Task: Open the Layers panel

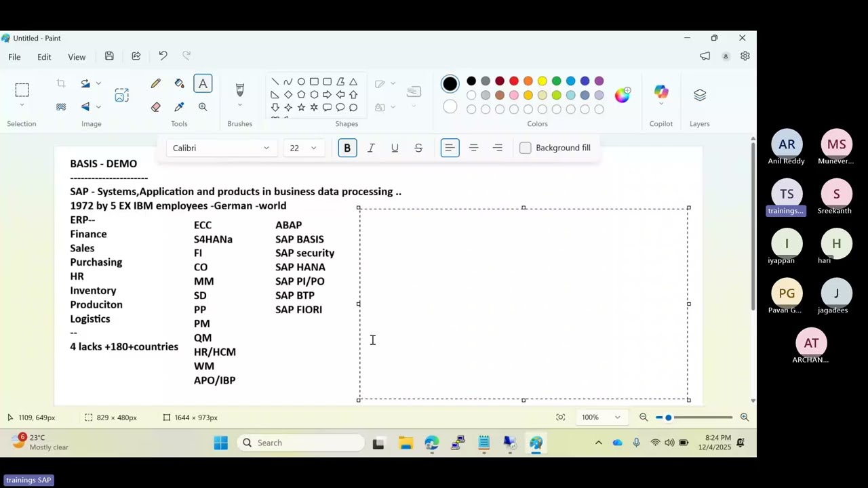Action: click(700, 95)
